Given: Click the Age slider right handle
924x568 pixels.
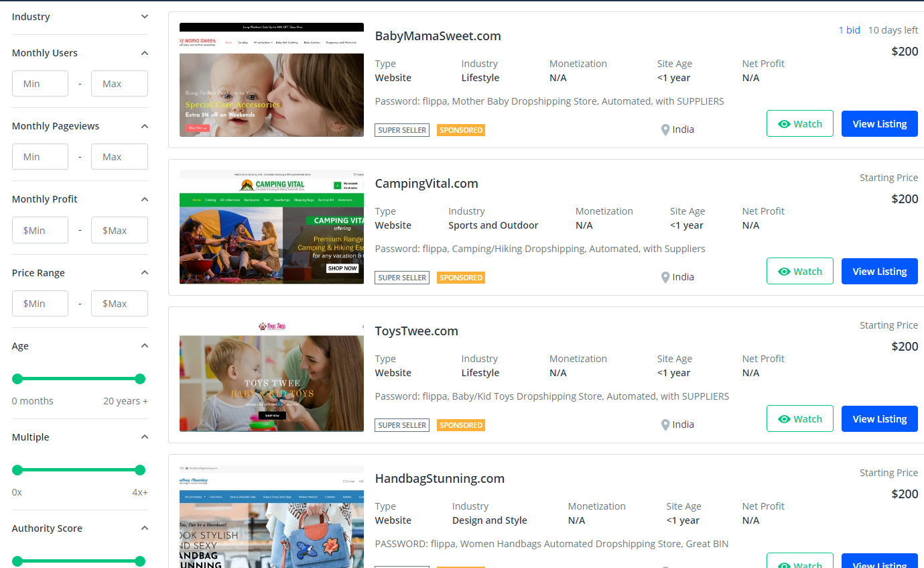Looking at the screenshot, I should coord(140,379).
